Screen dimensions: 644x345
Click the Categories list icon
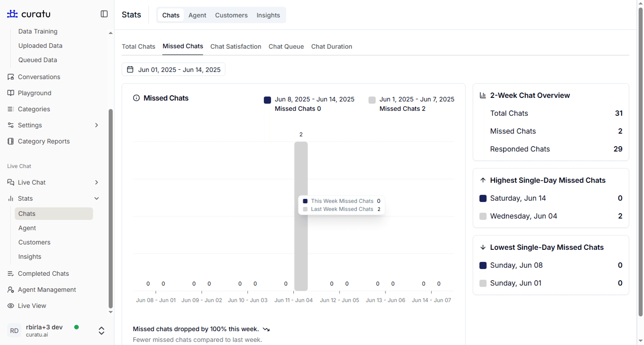11,109
